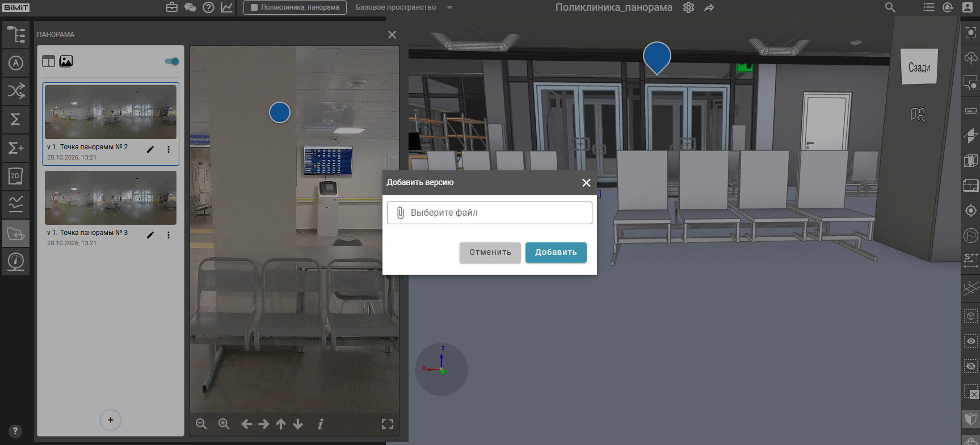980x445 pixels.
Task: Open the chat messages icon
Action: 190,7
